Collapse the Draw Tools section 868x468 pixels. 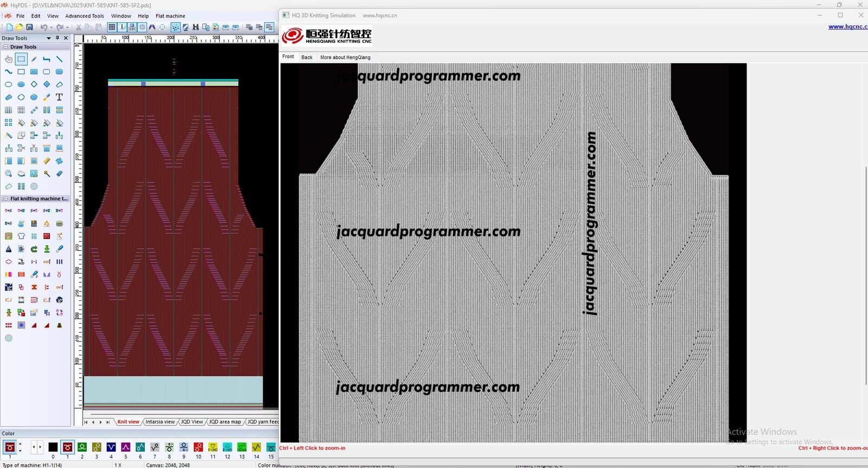(5, 47)
